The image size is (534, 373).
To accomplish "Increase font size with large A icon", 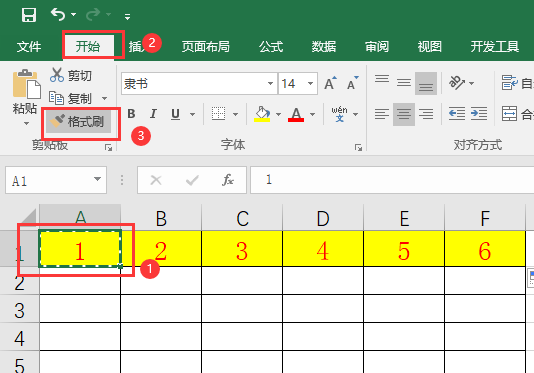I will [330, 83].
